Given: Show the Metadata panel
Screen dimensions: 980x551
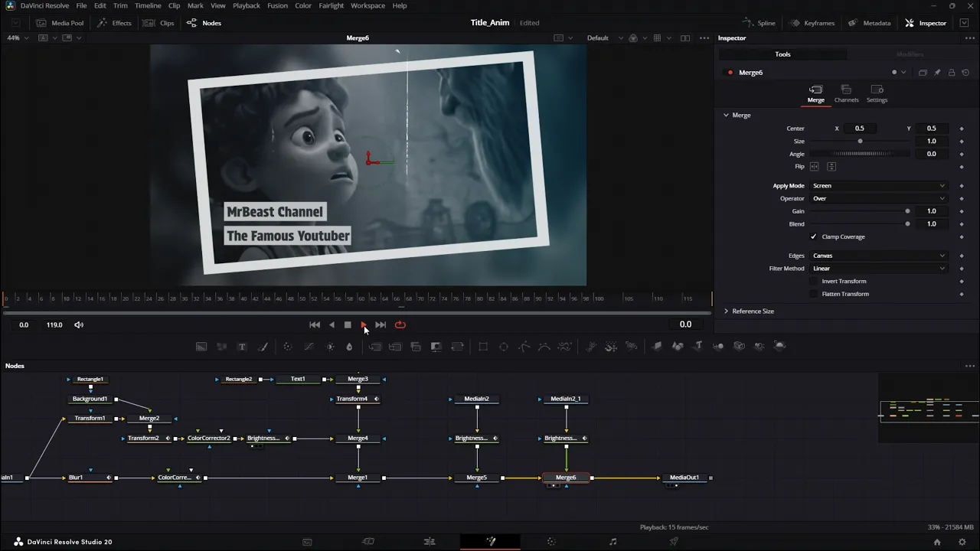Looking at the screenshot, I should [870, 23].
